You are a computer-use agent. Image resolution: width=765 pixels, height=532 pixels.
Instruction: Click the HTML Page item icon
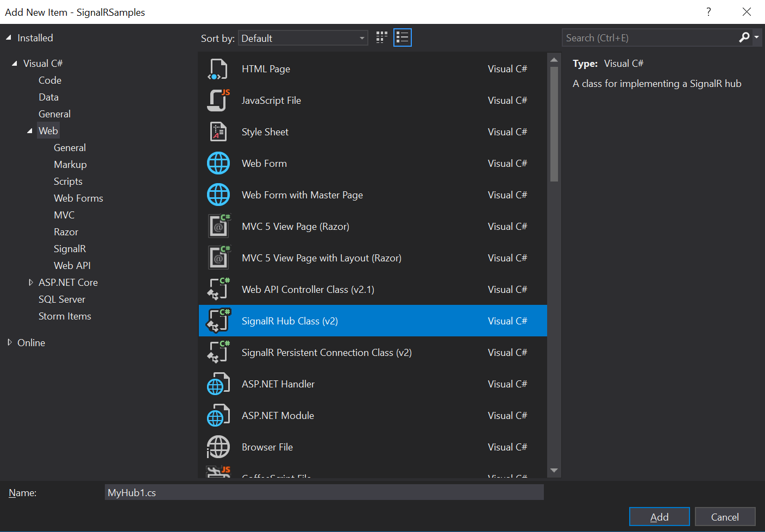tap(218, 68)
